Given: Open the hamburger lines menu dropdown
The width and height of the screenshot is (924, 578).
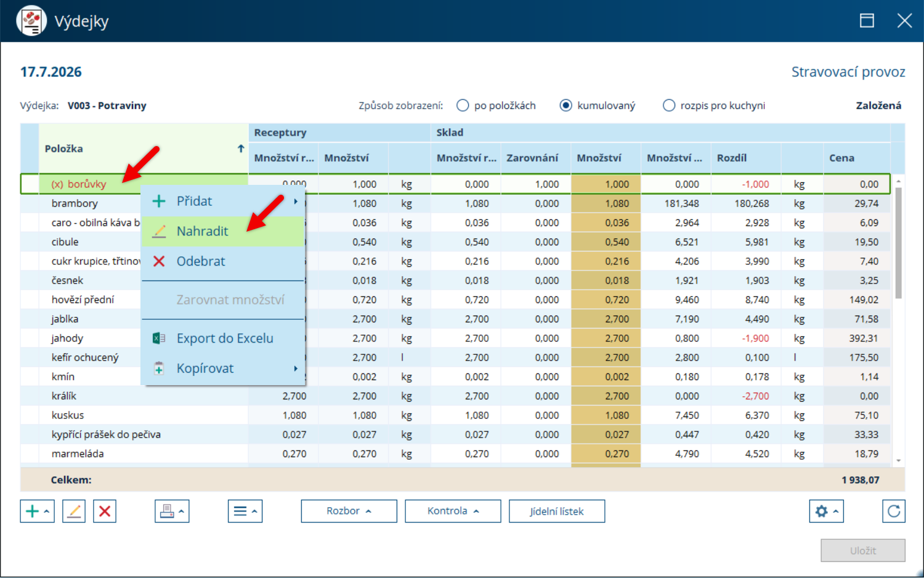Looking at the screenshot, I should 245,511.
